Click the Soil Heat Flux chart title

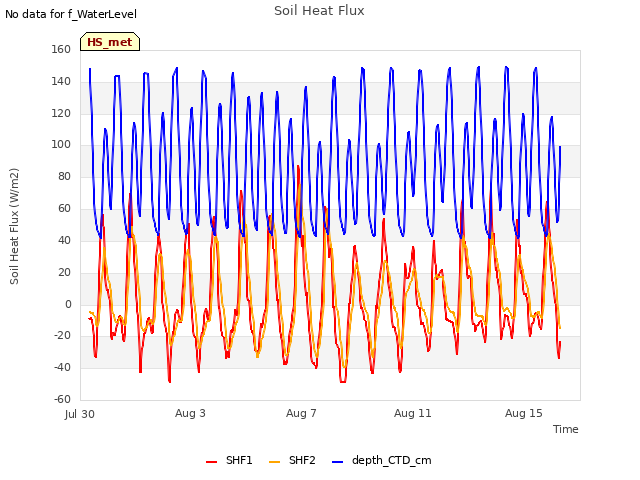pos(319,11)
